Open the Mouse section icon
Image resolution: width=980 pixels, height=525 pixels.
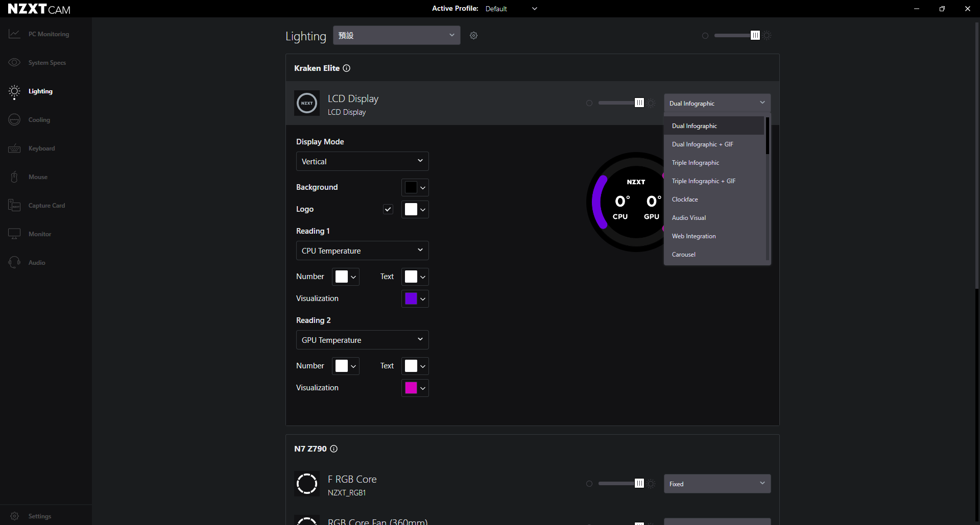point(14,177)
